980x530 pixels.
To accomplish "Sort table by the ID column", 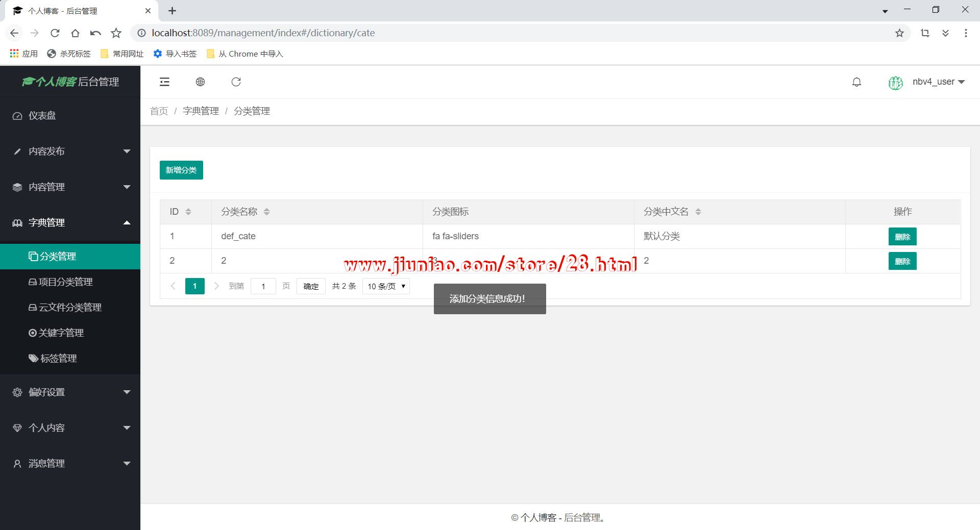I will tap(188, 212).
